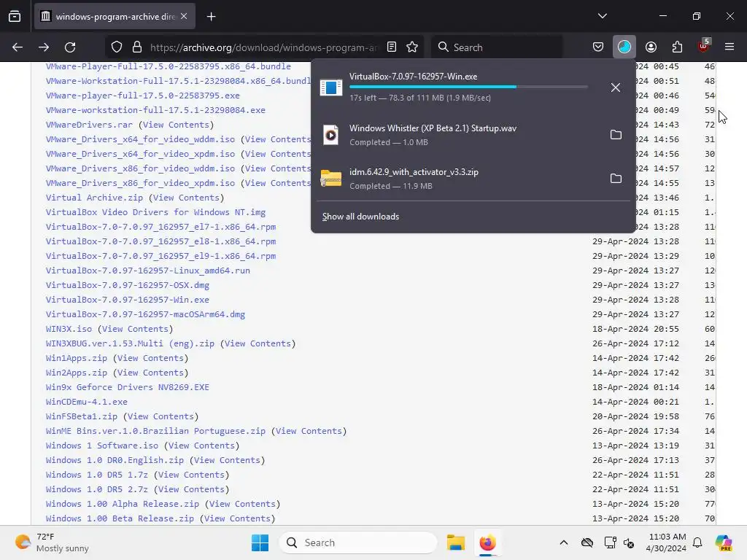Open folder containing idm activator zip
The image size is (747, 560).
click(x=616, y=179)
